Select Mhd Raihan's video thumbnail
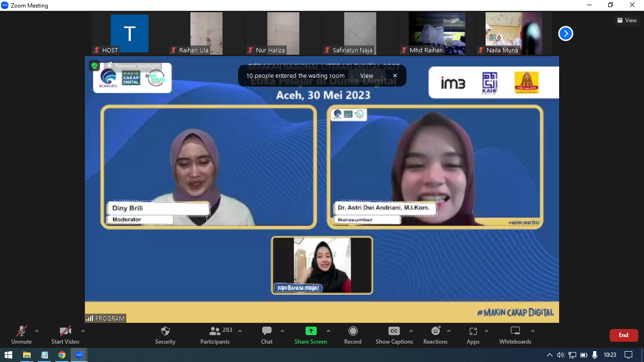This screenshot has height=362, width=644. 437,33
